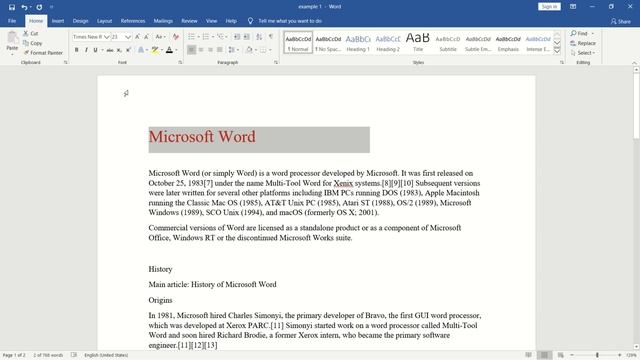Click the zoom slider handle
The width and height of the screenshot is (640, 360).
[597, 355]
